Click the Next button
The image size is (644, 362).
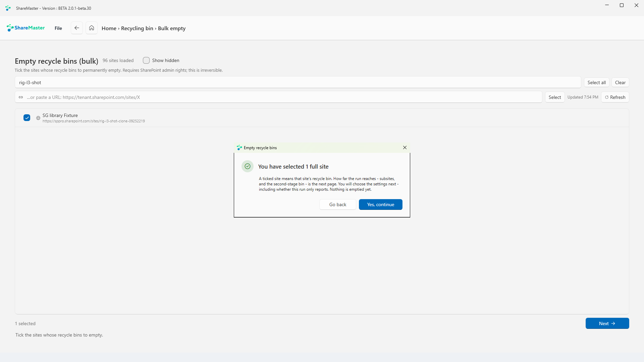coord(607,323)
